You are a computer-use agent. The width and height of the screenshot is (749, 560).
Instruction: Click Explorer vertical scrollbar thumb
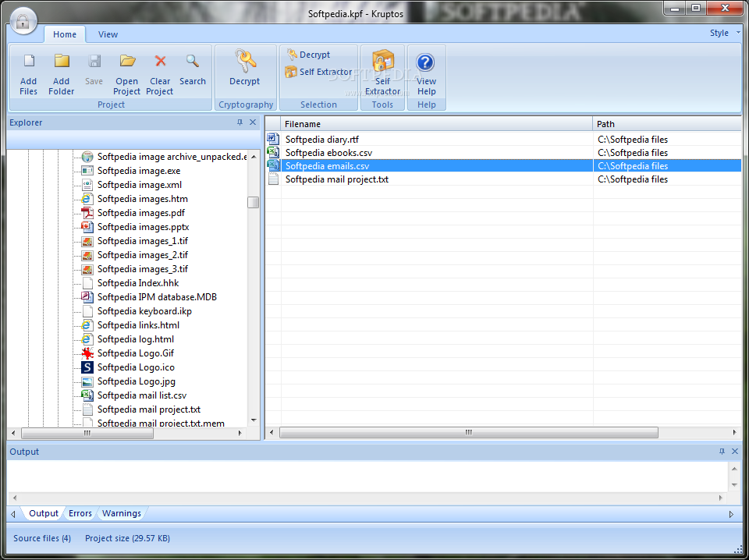[253, 203]
